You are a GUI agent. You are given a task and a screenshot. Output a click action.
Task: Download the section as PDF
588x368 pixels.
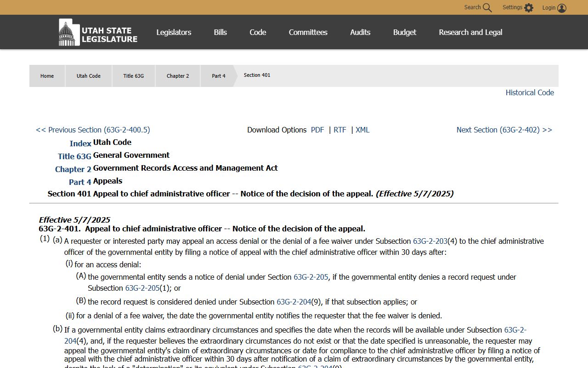point(317,130)
